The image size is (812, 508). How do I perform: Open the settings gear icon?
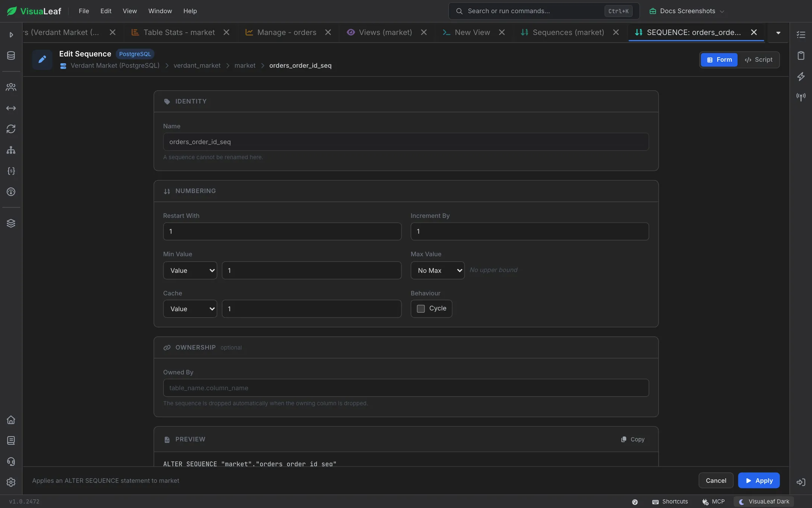pos(11,482)
